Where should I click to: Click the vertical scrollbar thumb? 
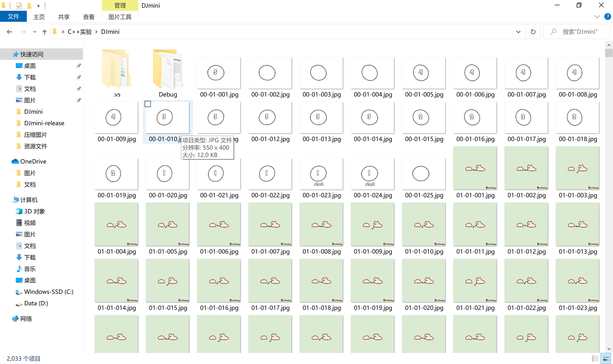609,53
